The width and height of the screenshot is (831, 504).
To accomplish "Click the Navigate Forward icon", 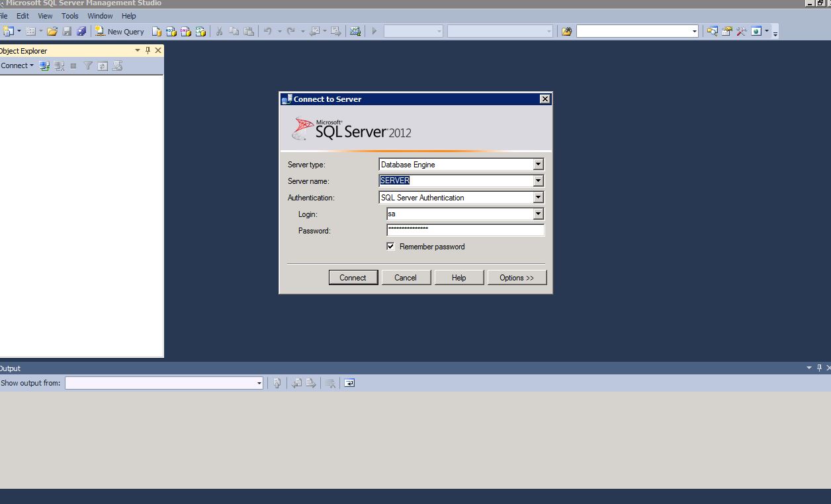I will click(336, 31).
